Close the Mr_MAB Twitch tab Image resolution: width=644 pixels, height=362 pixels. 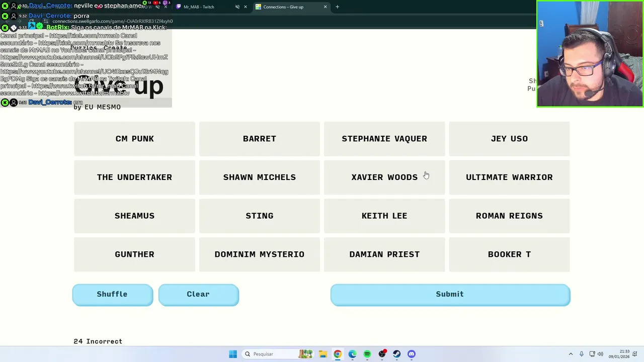pyautogui.click(x=246, y=7)
